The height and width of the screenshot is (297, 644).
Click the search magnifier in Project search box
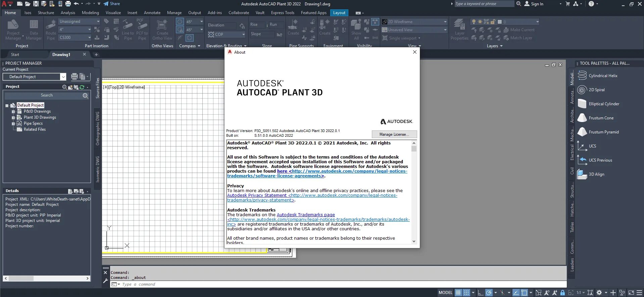(85, 96)
